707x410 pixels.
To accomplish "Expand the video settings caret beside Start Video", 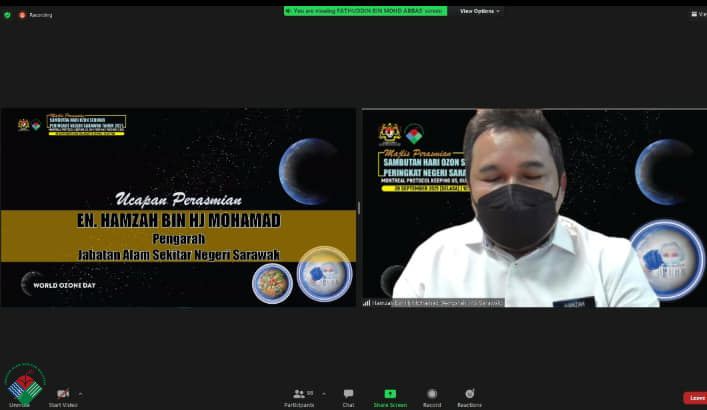I will pyautogui.click(x=81, y=394).
